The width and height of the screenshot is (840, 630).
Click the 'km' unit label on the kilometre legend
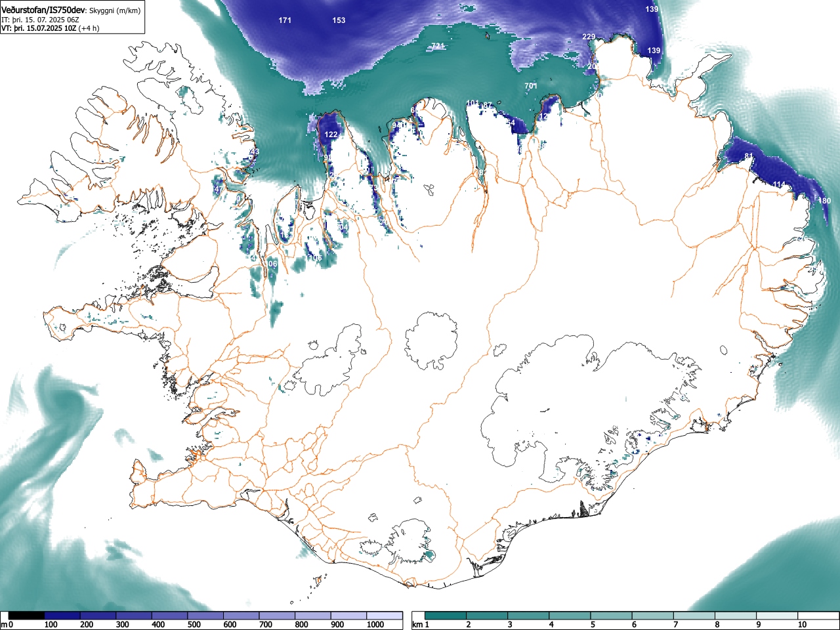click(x=417, y=625)
